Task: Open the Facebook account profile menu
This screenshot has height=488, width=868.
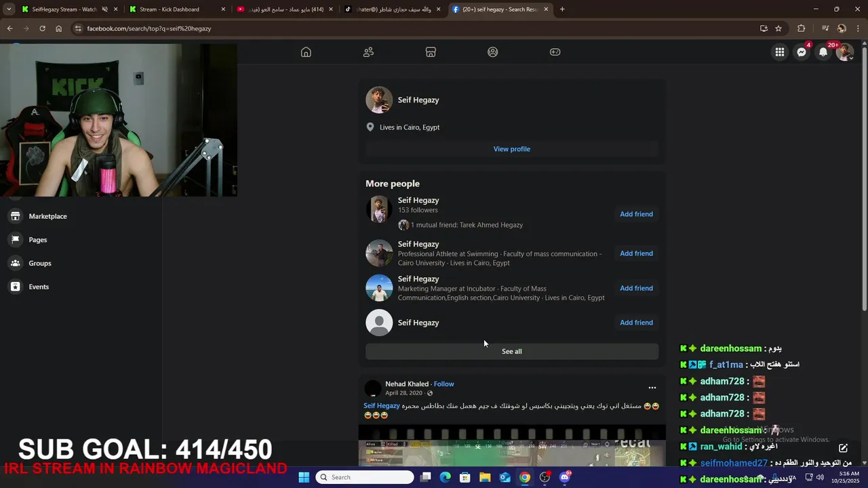Action: [x=844, y=52]
